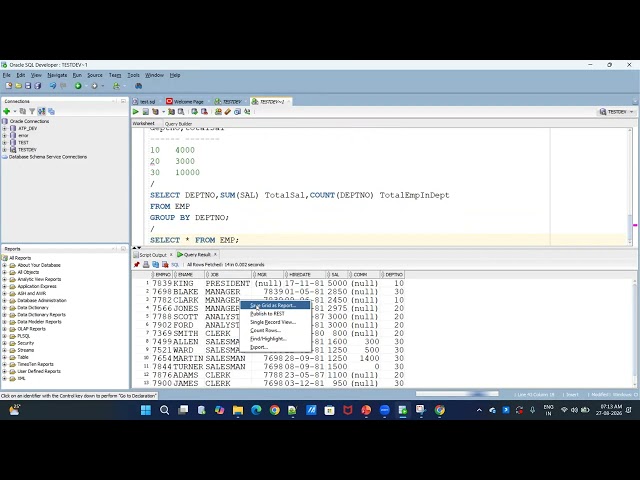Image resolution: width=640 pixels, height=480 pixels.
Task: Switch to the test.sql editor tab
Action: 144,102
